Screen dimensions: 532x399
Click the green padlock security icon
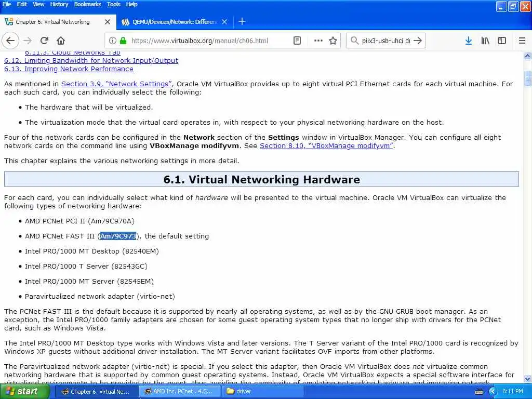click(x=123, y=41)
